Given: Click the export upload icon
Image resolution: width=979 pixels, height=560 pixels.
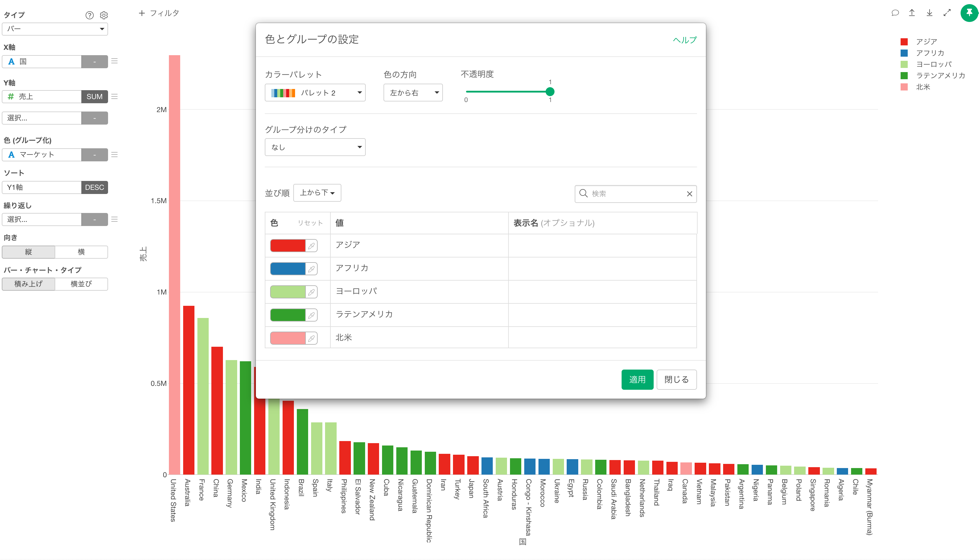Looking at the screenshot, I should tap(912, 13).
